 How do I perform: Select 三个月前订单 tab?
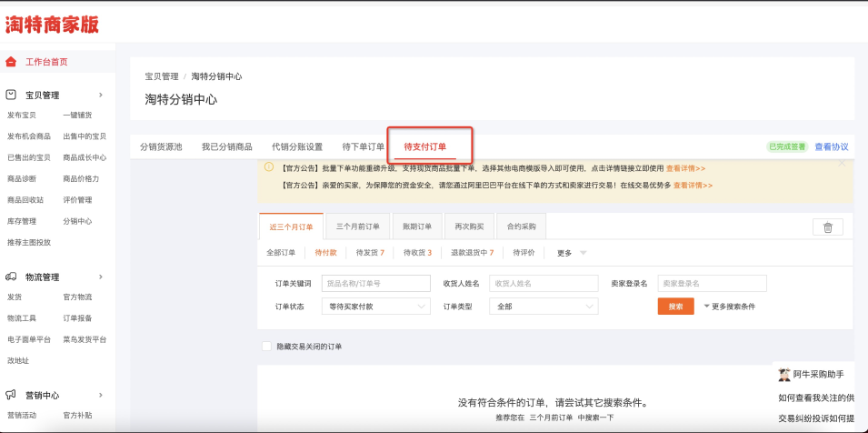[357, 227]
